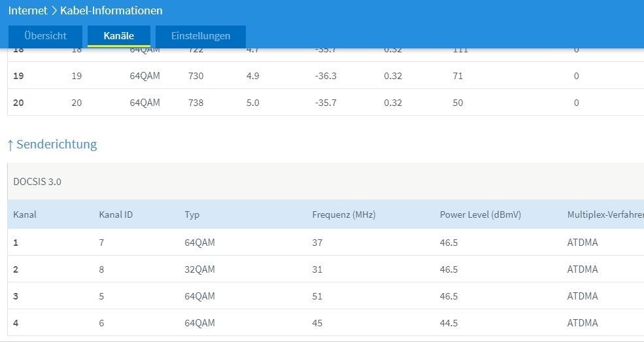Click the -36.3 value in row 19
The height and width of the screenshot is (342, 644).
tap(326, 76)
